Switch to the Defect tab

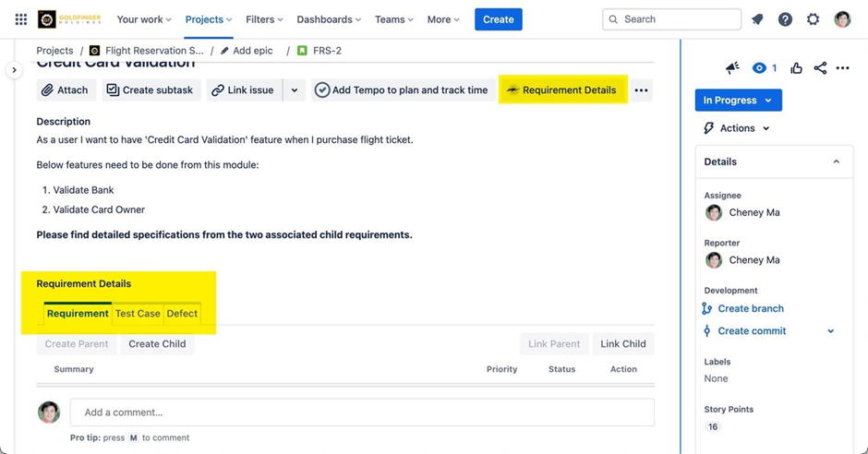[x=182, y=314]
